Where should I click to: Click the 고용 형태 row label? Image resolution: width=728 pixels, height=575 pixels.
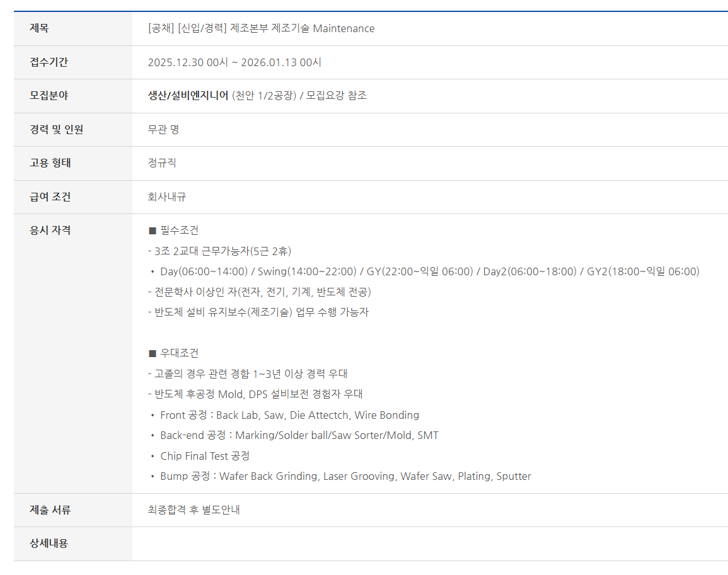click(50, 163)
